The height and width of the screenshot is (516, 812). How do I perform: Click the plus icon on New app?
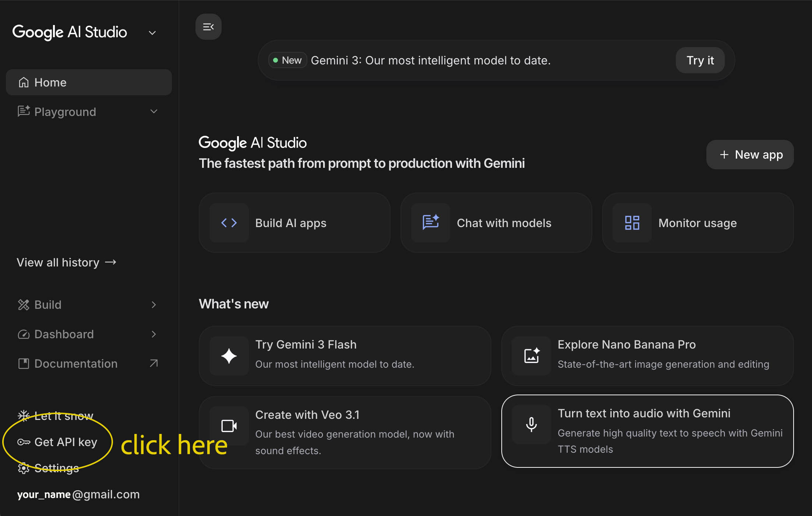click(724, 155)
